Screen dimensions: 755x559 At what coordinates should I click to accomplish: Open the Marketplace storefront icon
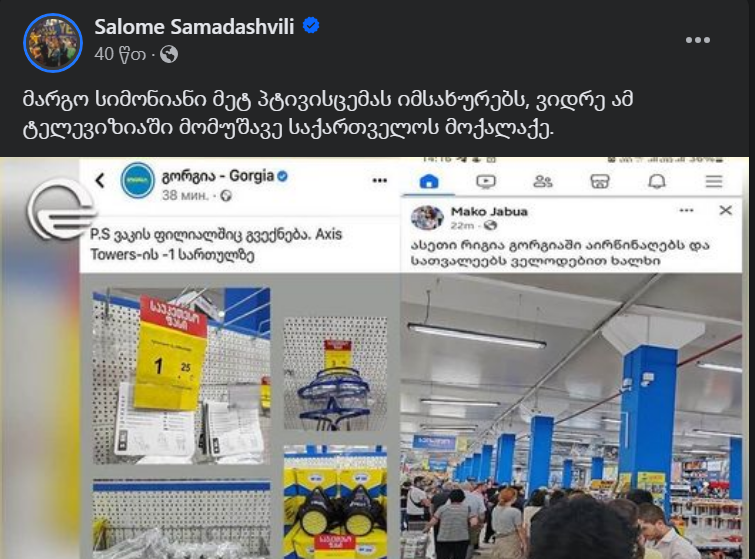coord(599,182)
